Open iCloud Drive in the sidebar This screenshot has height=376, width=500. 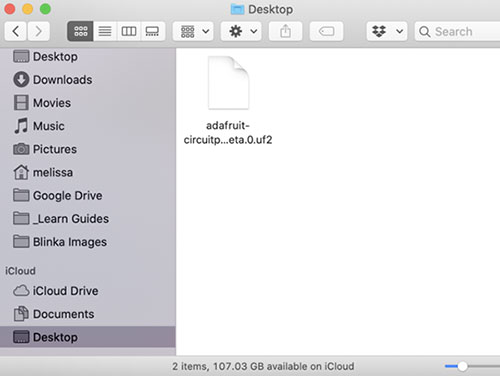click(88, 291)
